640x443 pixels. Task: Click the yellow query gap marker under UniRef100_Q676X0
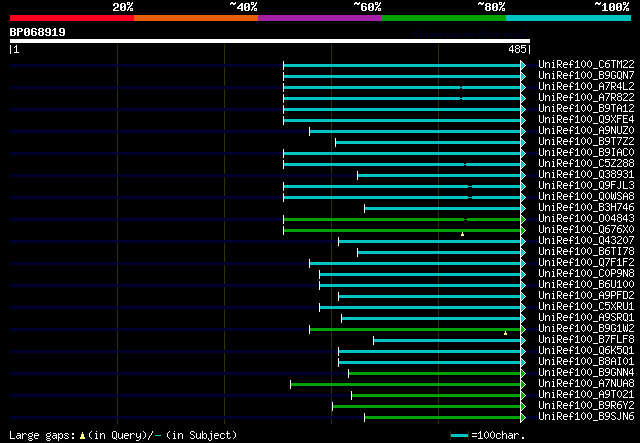click(462, 234)
